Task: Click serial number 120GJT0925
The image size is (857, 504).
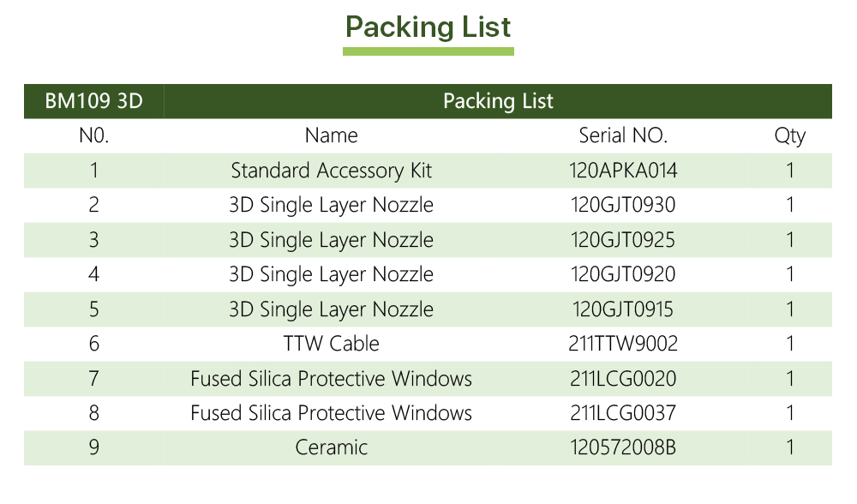Action: point(623,240)
